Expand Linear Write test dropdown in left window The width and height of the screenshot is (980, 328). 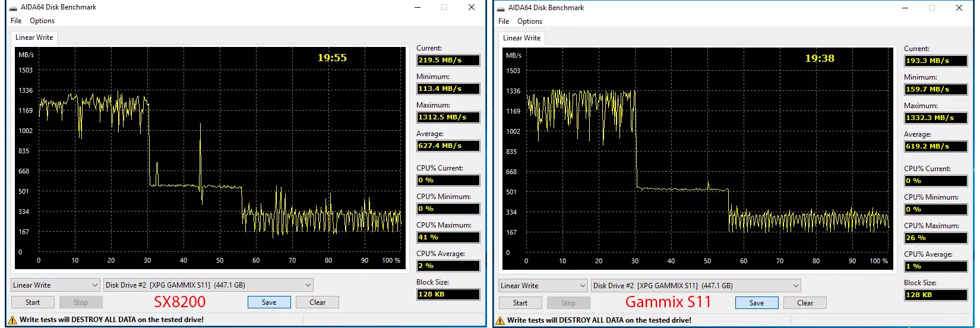pyautogui.click(x=55, y=285)
